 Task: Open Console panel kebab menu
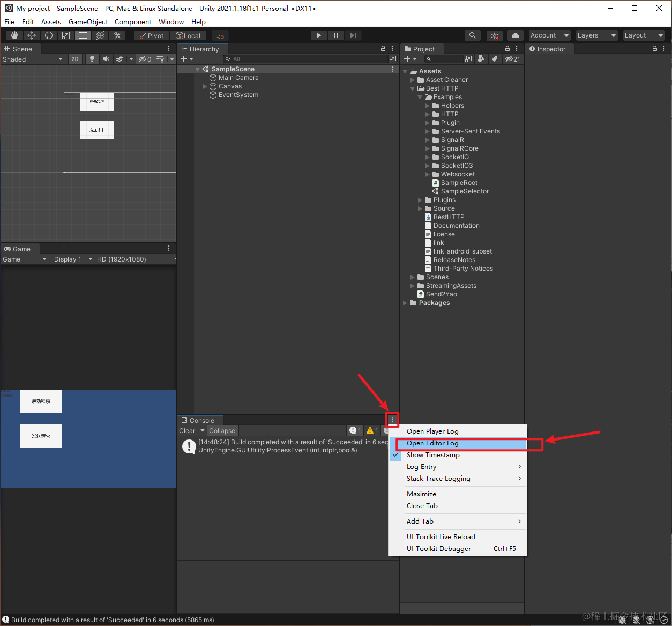392,420
